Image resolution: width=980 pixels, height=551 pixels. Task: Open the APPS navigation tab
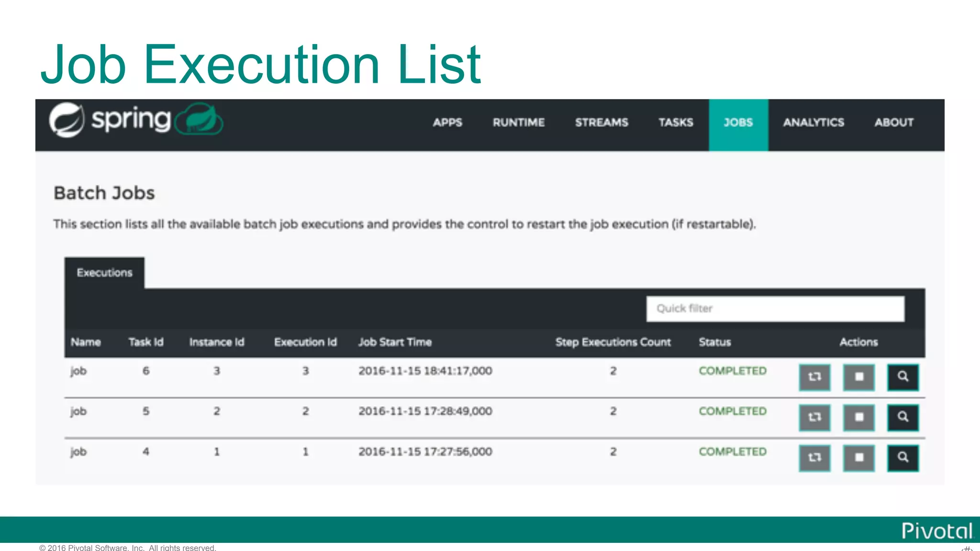tap(447, 123)
